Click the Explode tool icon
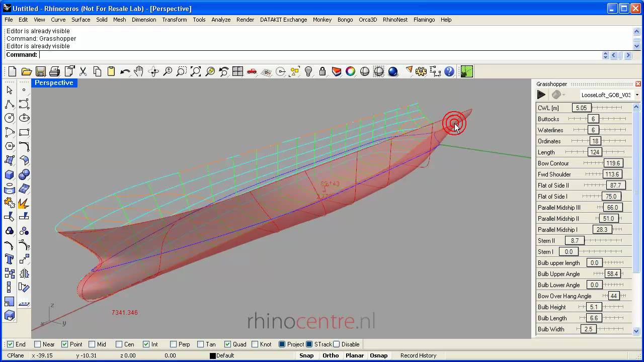This screenshot has height=362, width=644. [24, 203]
